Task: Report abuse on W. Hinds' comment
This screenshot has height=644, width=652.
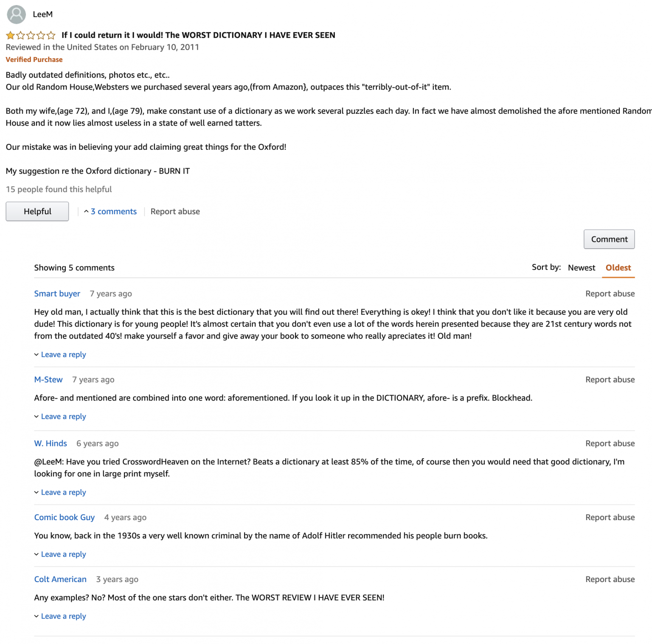Action: pyautogui.click(x=610, y=443)
